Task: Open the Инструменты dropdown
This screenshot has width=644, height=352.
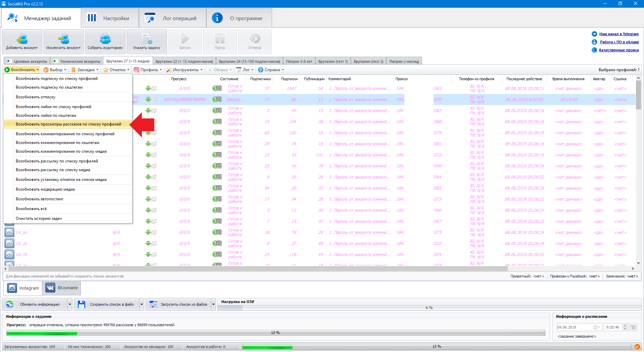Action: tap(184, 70)
